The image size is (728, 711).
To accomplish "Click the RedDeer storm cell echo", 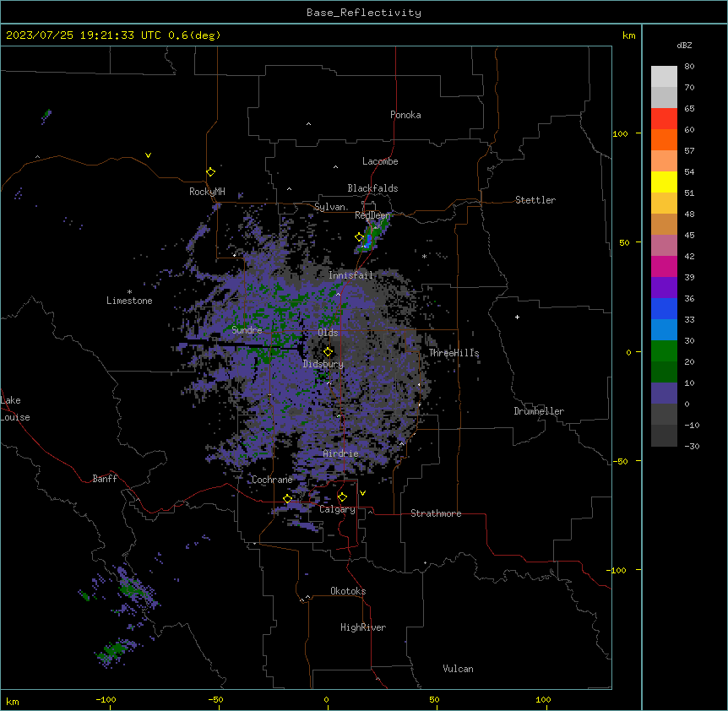I will pos(372,235).
